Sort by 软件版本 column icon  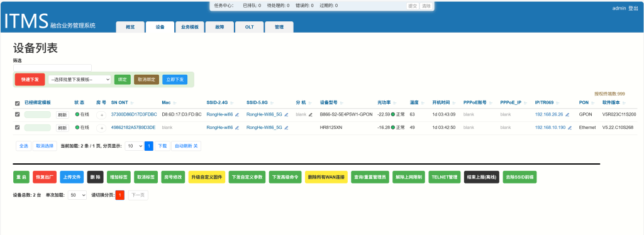coord(625,102)
